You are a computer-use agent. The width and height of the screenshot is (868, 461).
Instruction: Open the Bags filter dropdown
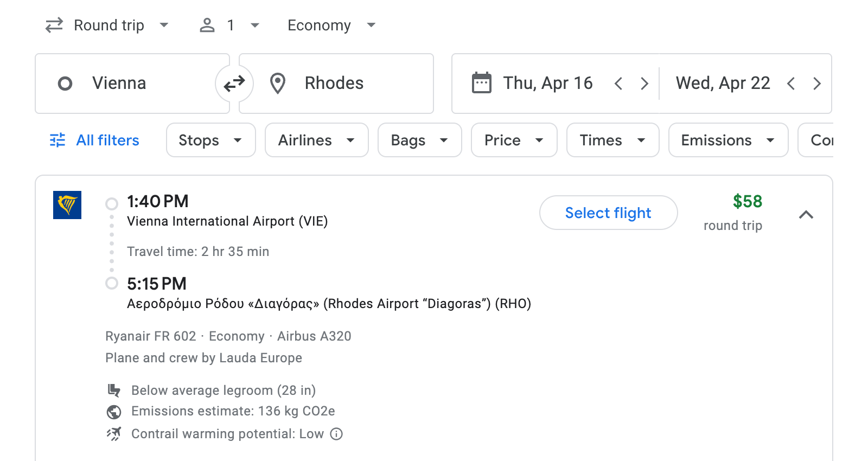click(419, 140)
